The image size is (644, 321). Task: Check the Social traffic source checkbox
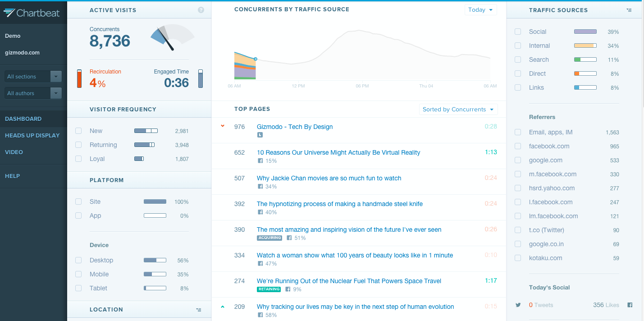pyautogui.click(x=518, y=32)
